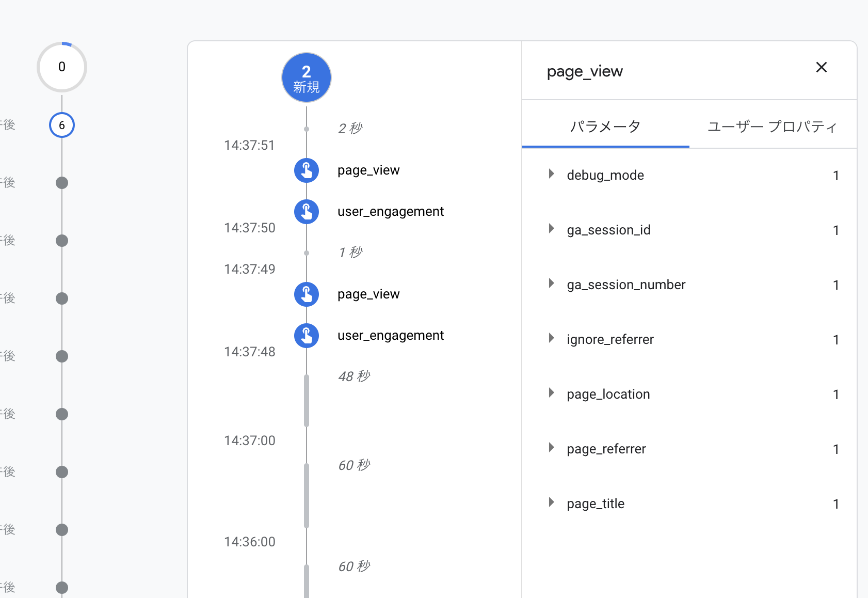Click the 14:37:51 timestamp
The height and width of the screenshot is (598, 868).
(x=249, y=145)
